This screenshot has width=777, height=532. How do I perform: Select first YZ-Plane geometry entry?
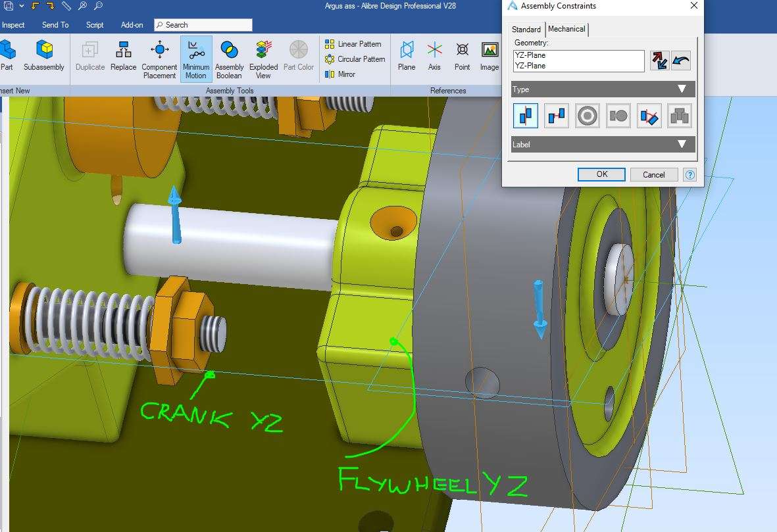click(x=530, y=55)
